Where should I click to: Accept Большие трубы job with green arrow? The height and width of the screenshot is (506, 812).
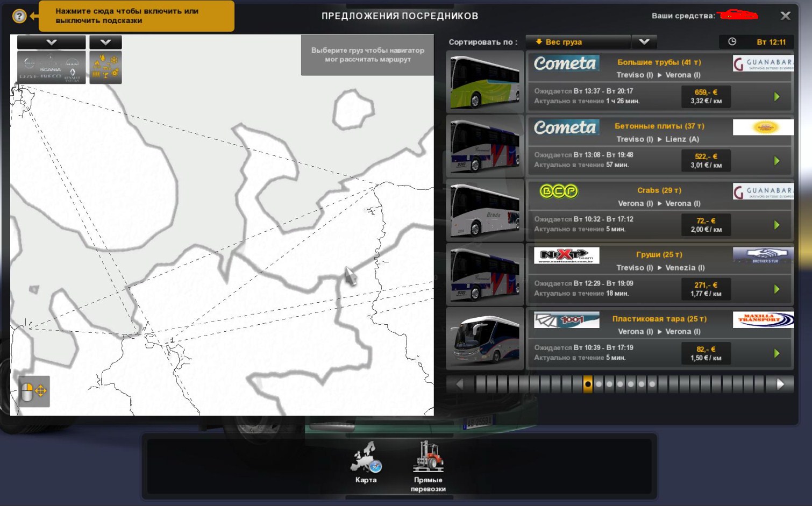point(777,97)
